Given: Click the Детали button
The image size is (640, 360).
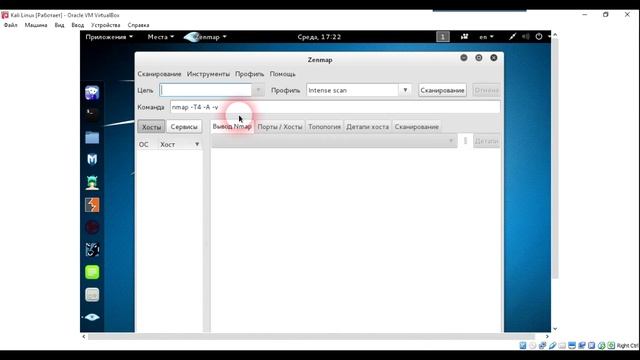Looking at the screenshot, I should (x=487, y=141).
